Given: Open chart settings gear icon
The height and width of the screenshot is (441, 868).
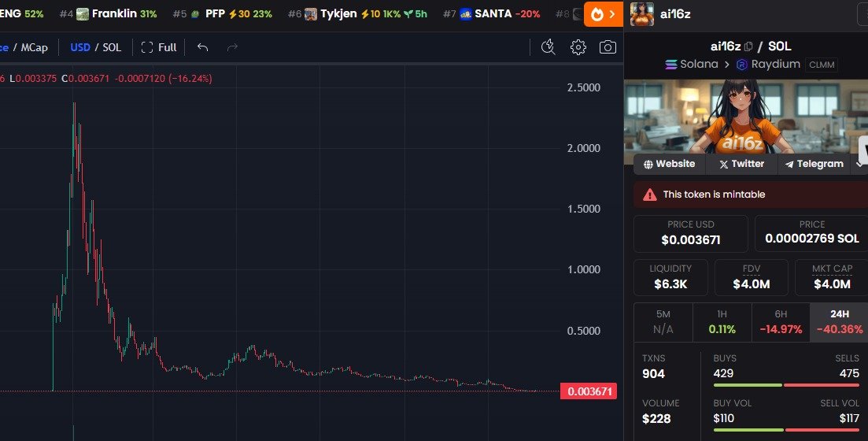Looking at the screenshot, I should [x=578, y=47].
